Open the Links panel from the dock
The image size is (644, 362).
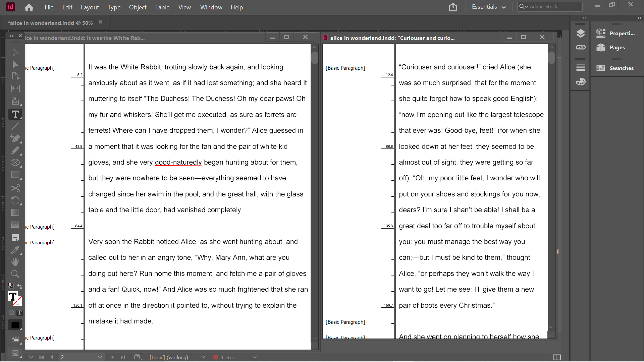click(x=581, y=47)
